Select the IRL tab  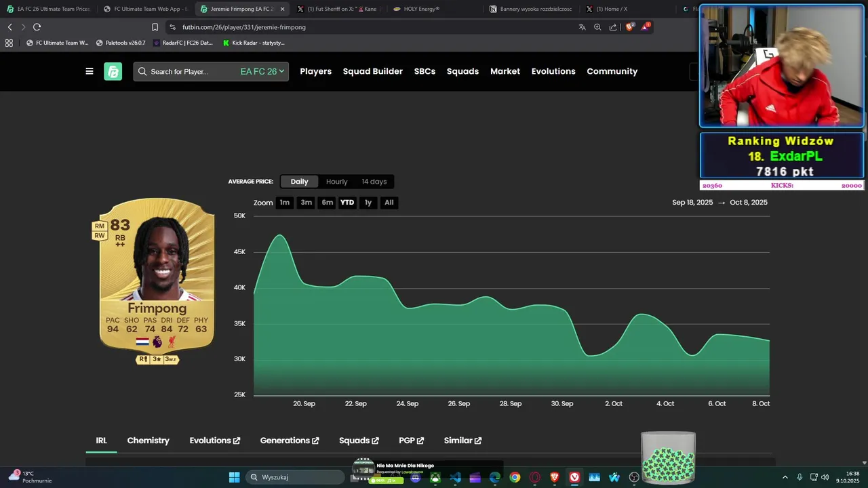tap(101, 441)
